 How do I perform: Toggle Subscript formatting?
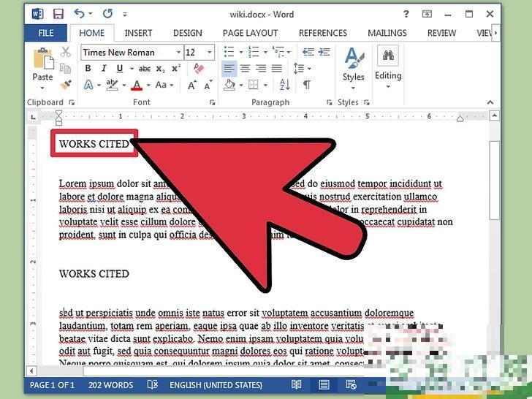pyautogui.click(x=160, y=69)
